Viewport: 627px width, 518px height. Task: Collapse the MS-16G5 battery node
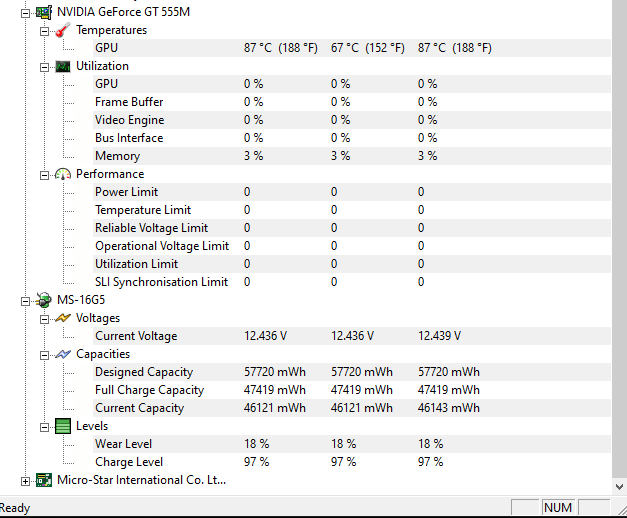coord(26,300)
